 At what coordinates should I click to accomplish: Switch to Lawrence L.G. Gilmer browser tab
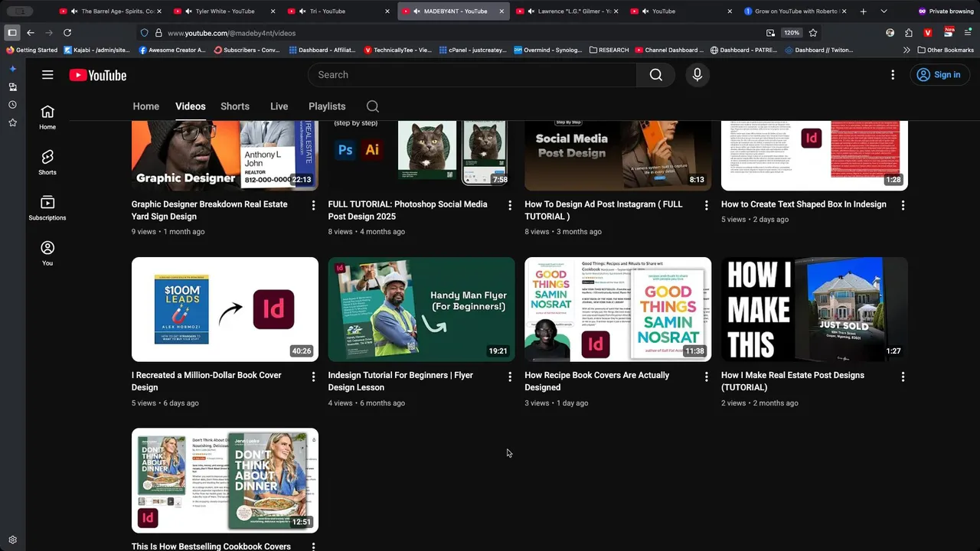click(567, 11)
